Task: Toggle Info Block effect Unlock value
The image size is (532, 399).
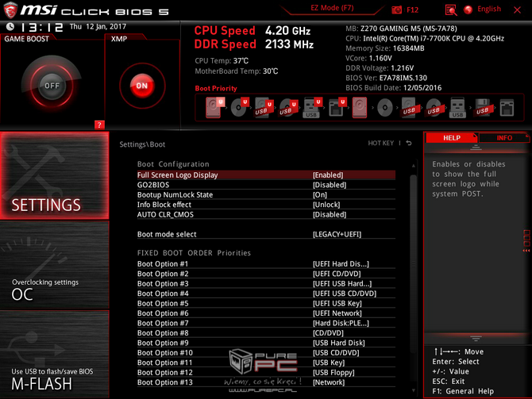Action: [x=326, y=205]
